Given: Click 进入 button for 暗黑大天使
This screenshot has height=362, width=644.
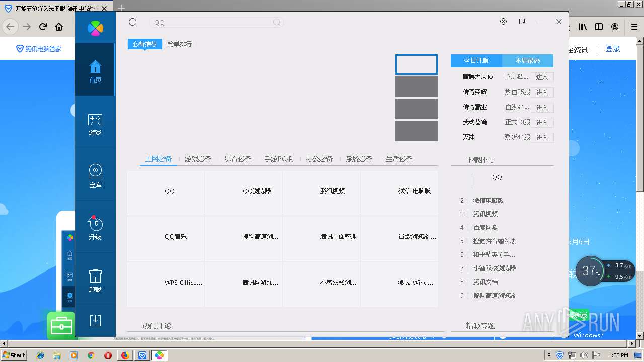Looking at the screenshot, I should tap(542, 77).
